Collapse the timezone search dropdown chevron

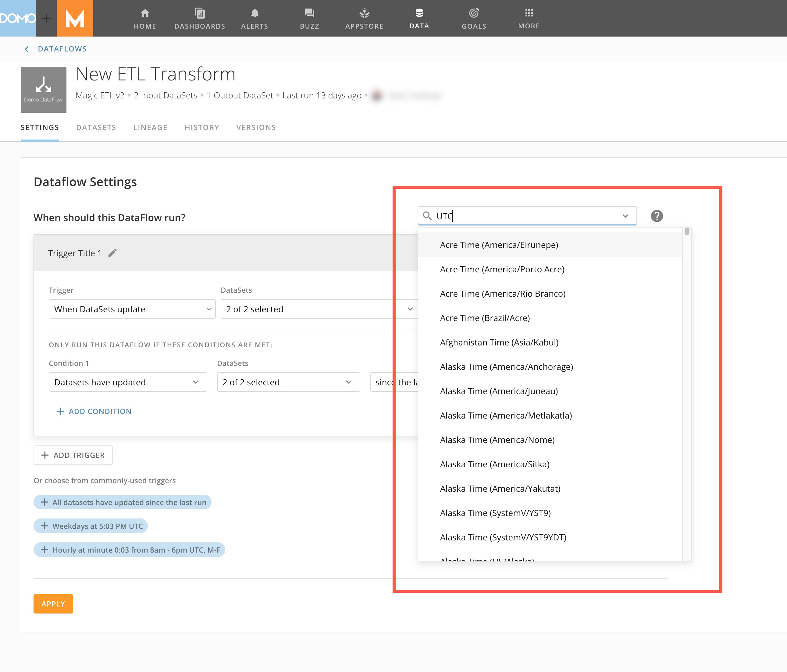click(625, 216)
